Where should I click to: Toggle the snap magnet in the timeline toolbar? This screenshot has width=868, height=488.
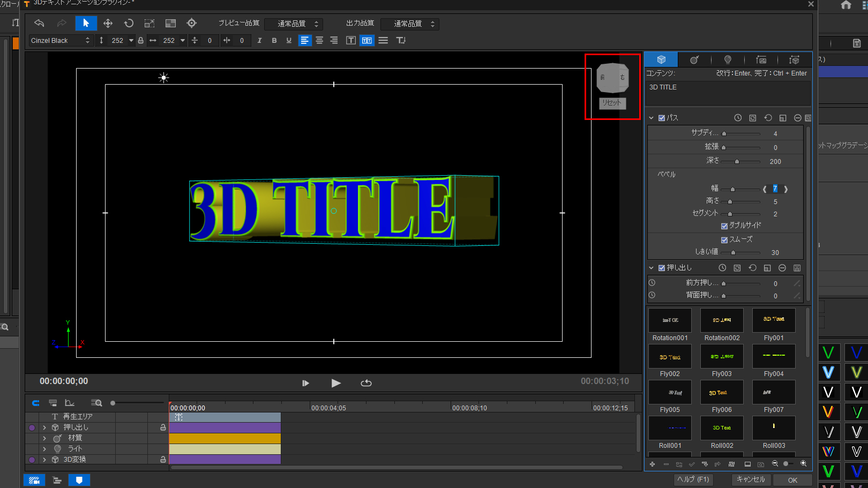click(x=35, y=403)
